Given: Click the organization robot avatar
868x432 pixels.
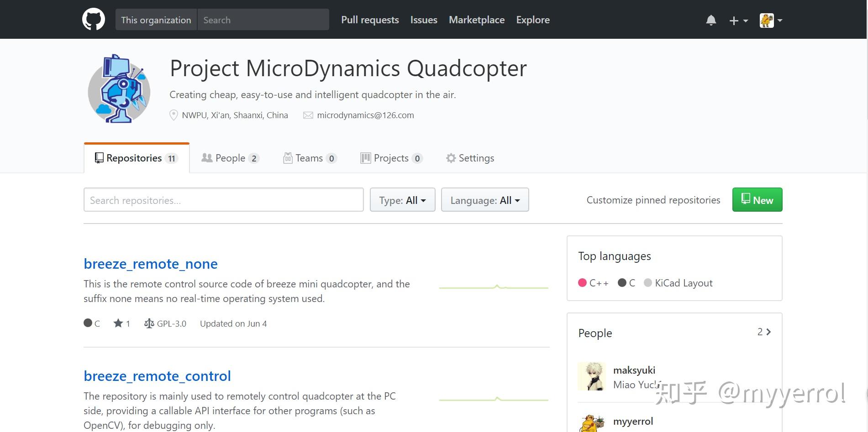Looking at the screenshot, I should (x=119, y=89).
